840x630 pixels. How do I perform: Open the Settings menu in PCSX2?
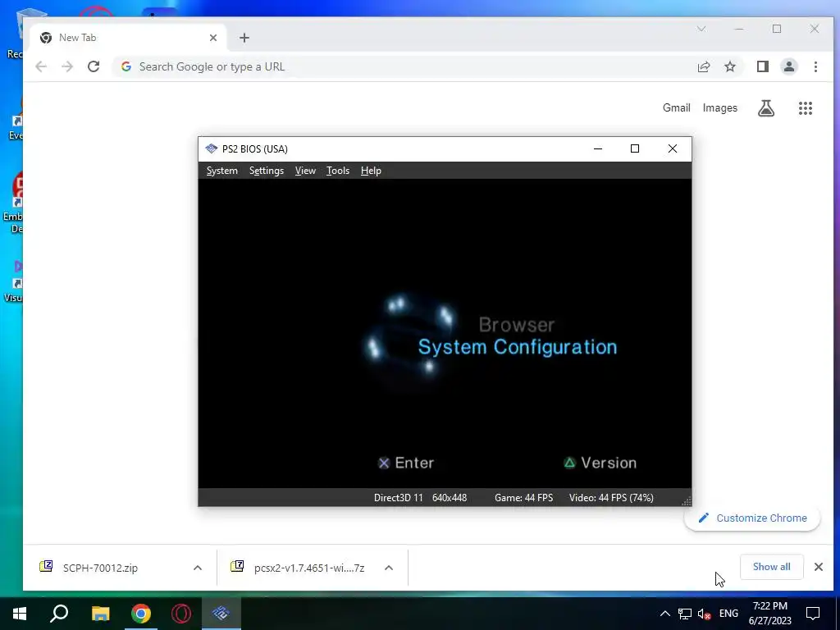click(x=267, y=171)
